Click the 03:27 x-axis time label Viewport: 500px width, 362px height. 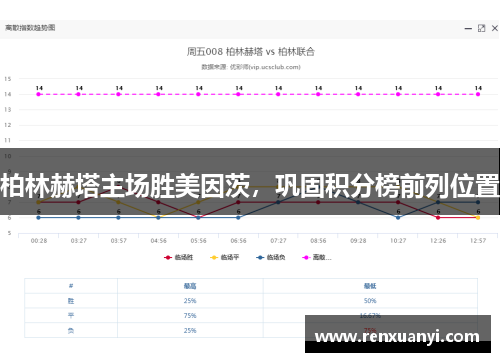(x=79, y=241)
